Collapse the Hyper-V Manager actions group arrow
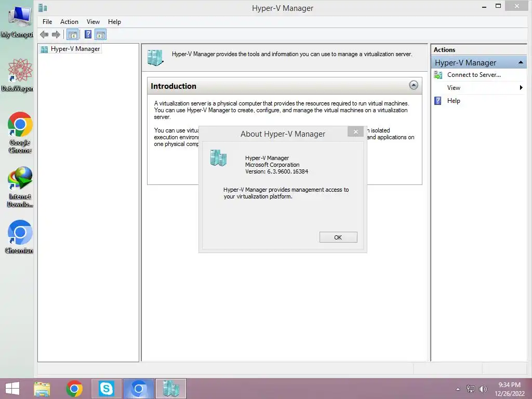The image size is (532, 399). pyautogui.click(x=521, y=62)
